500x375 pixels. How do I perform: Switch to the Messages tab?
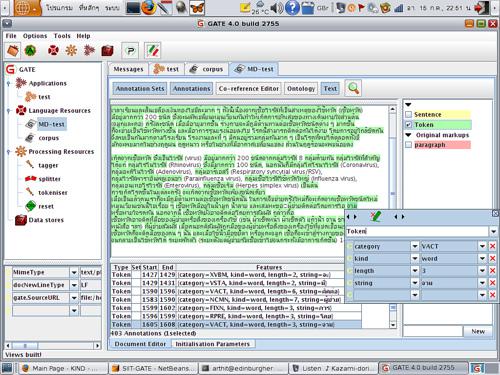coord(128,69)
